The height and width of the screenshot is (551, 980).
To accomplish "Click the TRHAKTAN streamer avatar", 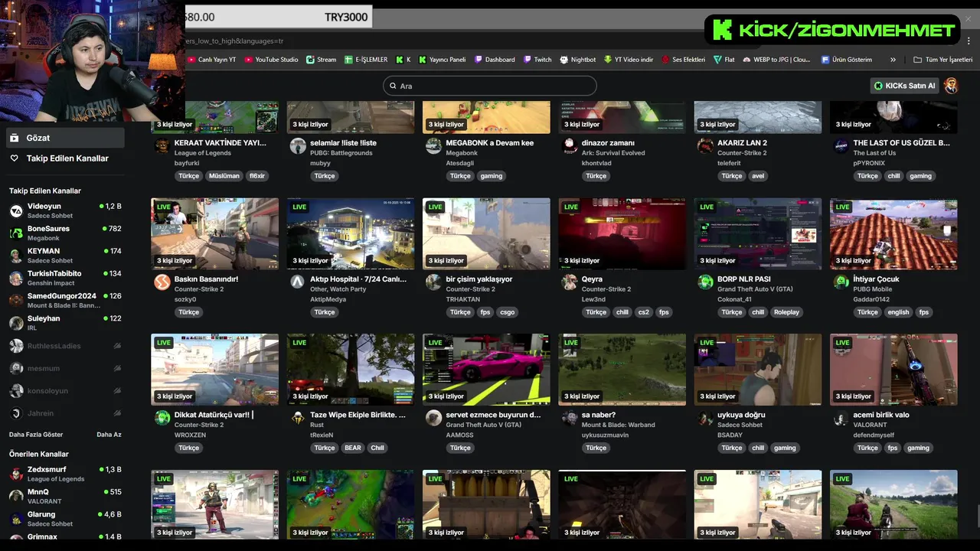I will coord(433,282).
